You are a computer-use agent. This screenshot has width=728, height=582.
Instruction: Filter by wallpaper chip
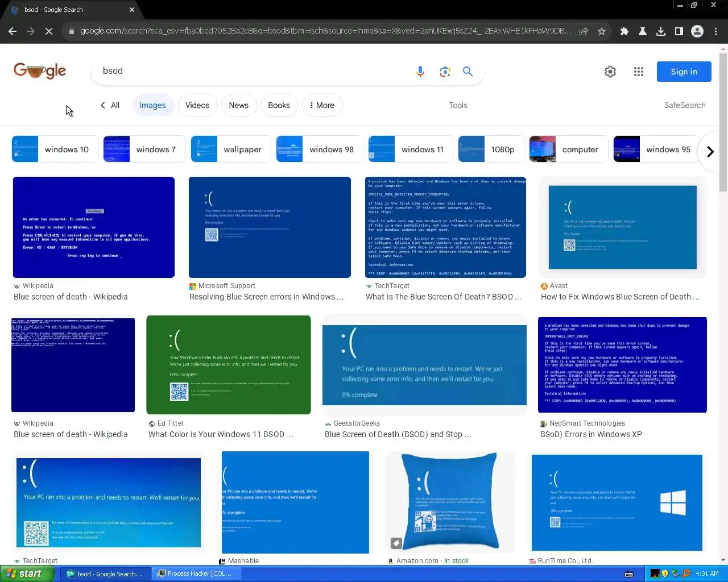coord(231,149)
